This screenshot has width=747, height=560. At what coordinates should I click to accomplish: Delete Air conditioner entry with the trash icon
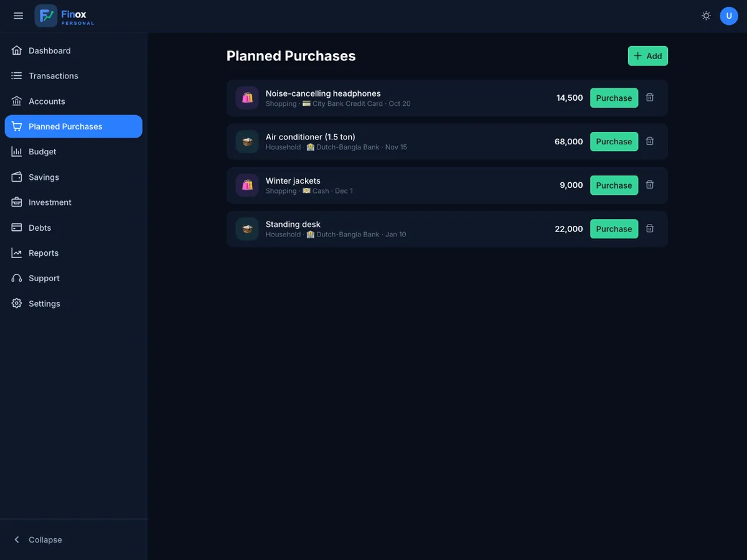[650, 141]
